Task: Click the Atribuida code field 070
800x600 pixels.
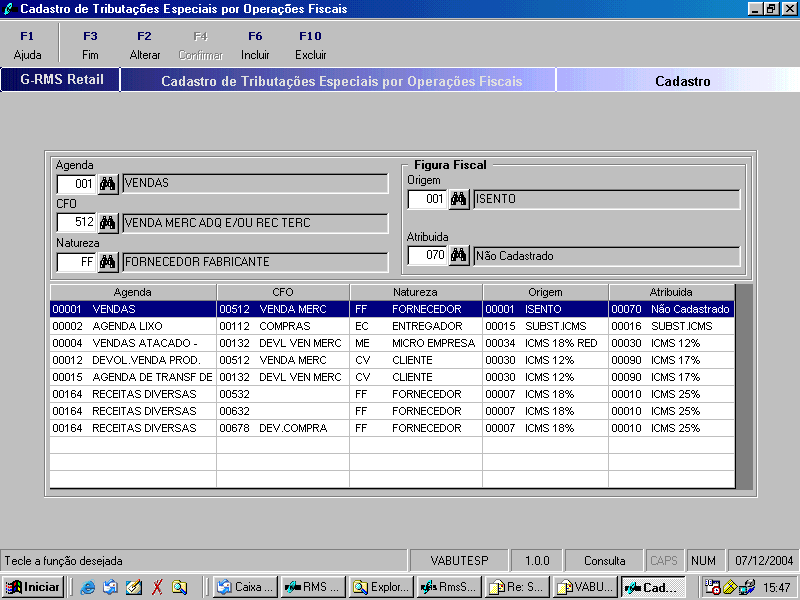Action: click(428, 255)
